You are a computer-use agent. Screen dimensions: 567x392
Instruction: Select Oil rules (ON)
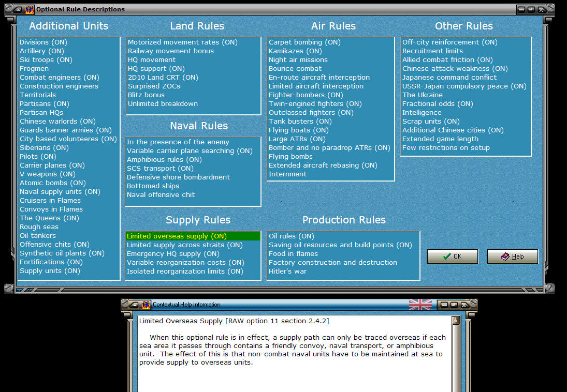click(x=292, y=236)
